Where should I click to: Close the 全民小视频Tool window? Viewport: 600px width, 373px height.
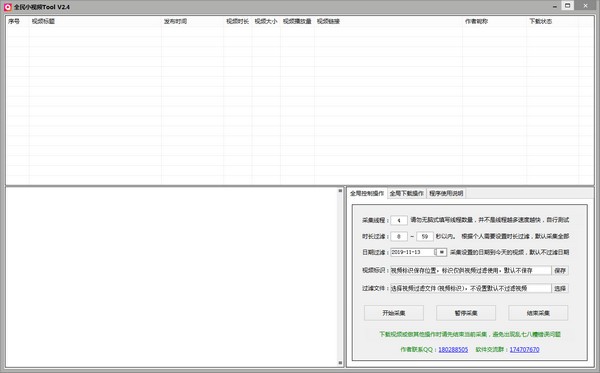coord(585,6)
